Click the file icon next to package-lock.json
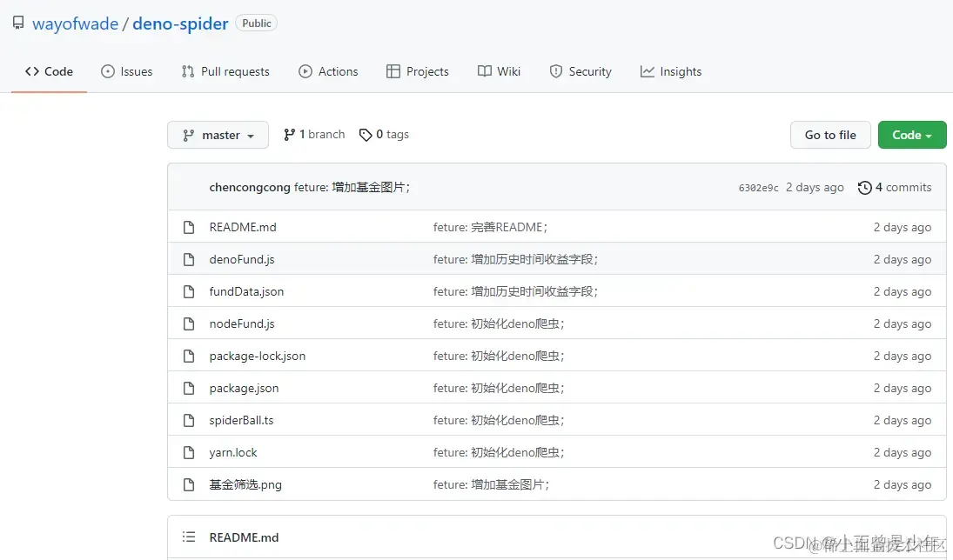Viewport: 953px width, 560px height. click(189, 356)
